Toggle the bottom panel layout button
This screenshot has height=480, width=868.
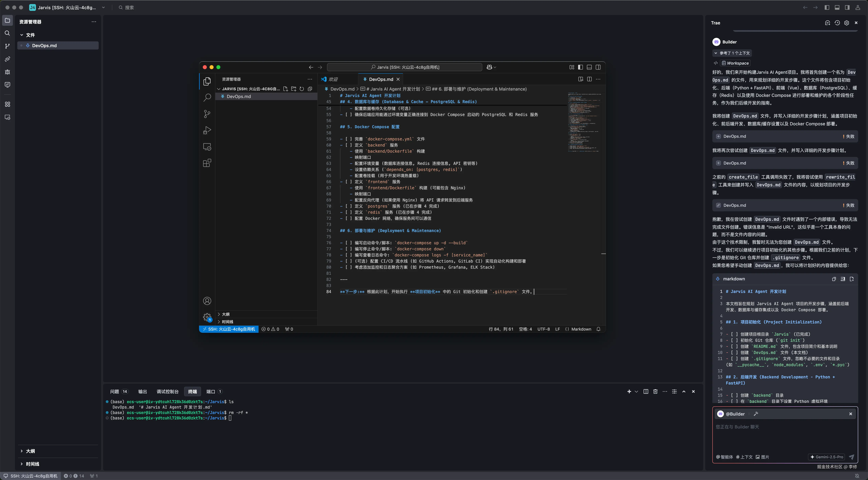[x=837, y=7]
